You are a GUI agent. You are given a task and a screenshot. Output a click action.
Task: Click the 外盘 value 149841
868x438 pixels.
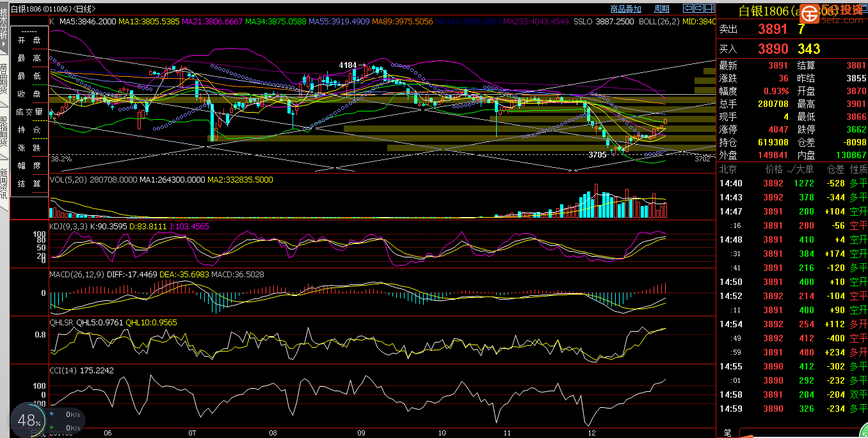coord(773,155)
